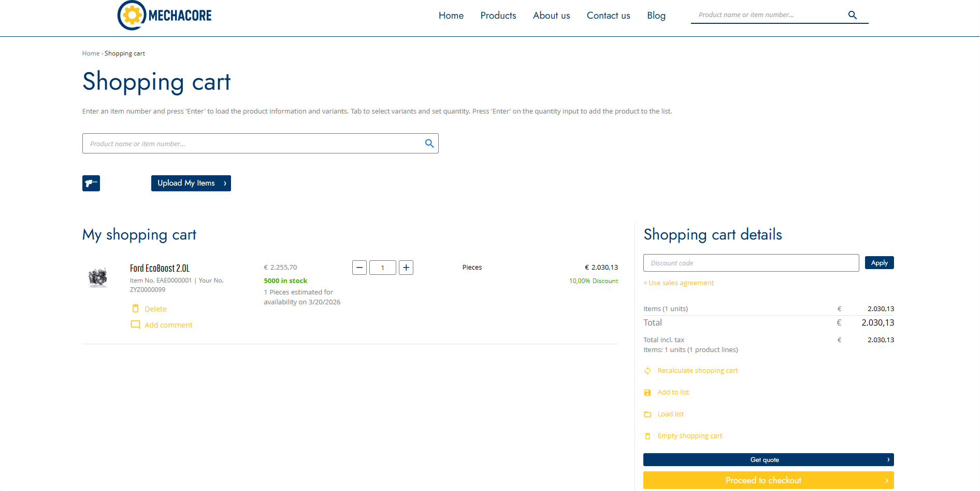
Task: Click Recalculate shopping cart link
Action: click(x=698, y=371)
